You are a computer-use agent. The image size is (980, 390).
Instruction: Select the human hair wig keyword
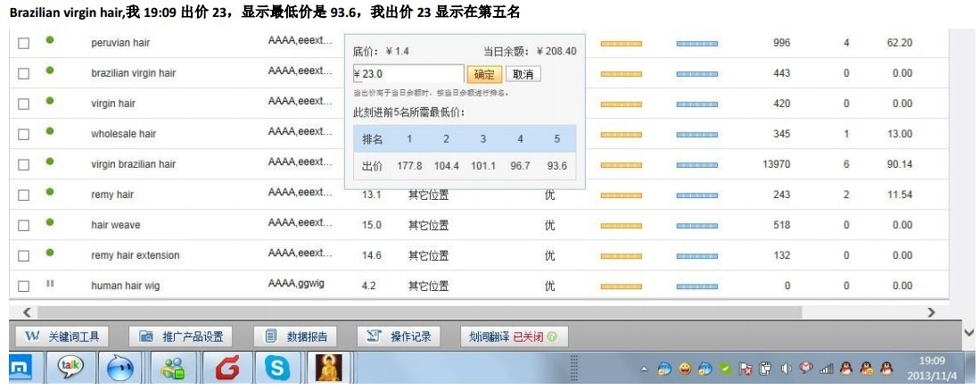coord(126,286)
